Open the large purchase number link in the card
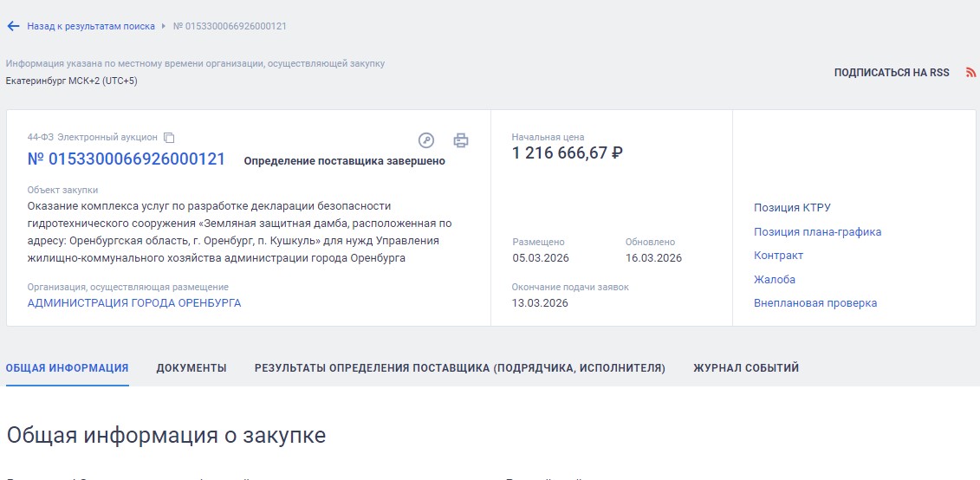980x480 pixels. point(127,159)
